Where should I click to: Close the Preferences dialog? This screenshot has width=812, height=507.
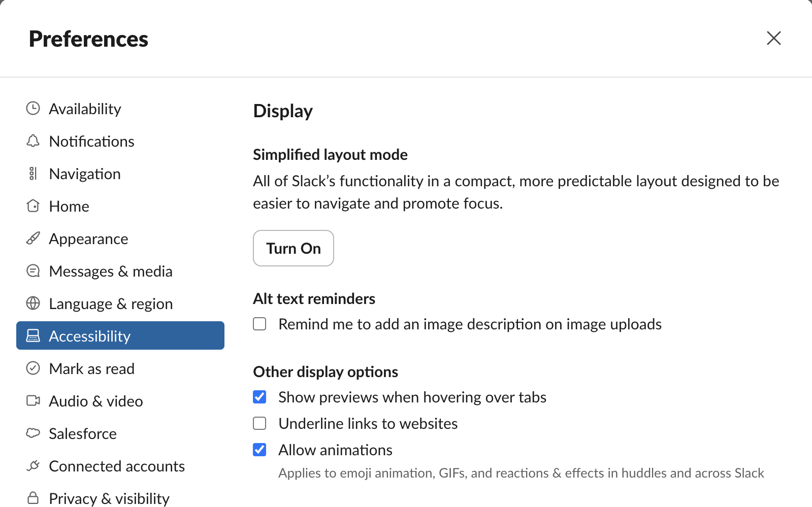(x=773, y=38)
